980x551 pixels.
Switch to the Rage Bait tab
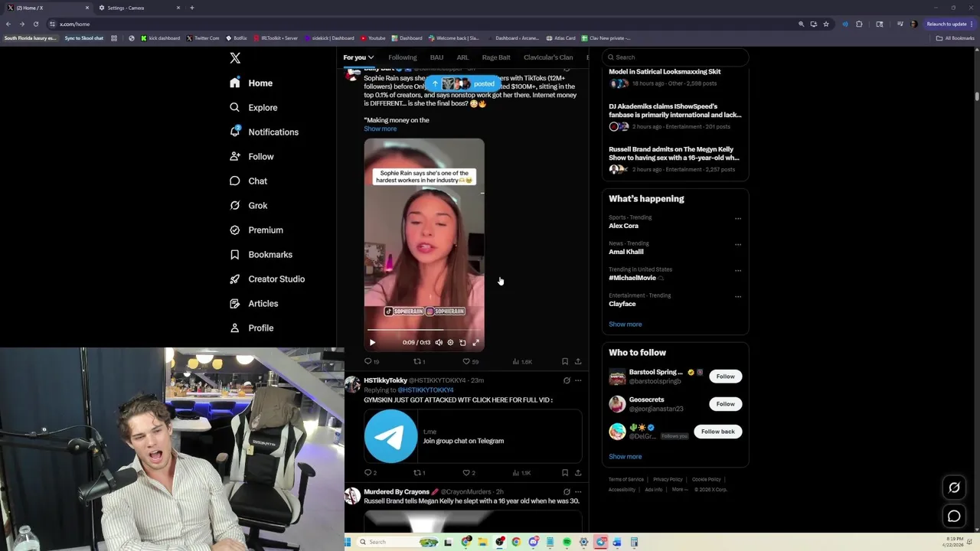pyautogui.click(x=496, y=57)
